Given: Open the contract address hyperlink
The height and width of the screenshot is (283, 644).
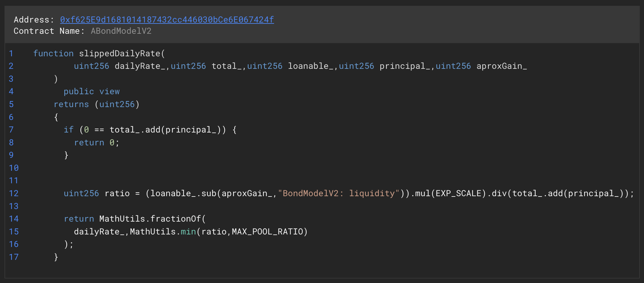Looking at the screenshot, I should click(x=167, y=20).
